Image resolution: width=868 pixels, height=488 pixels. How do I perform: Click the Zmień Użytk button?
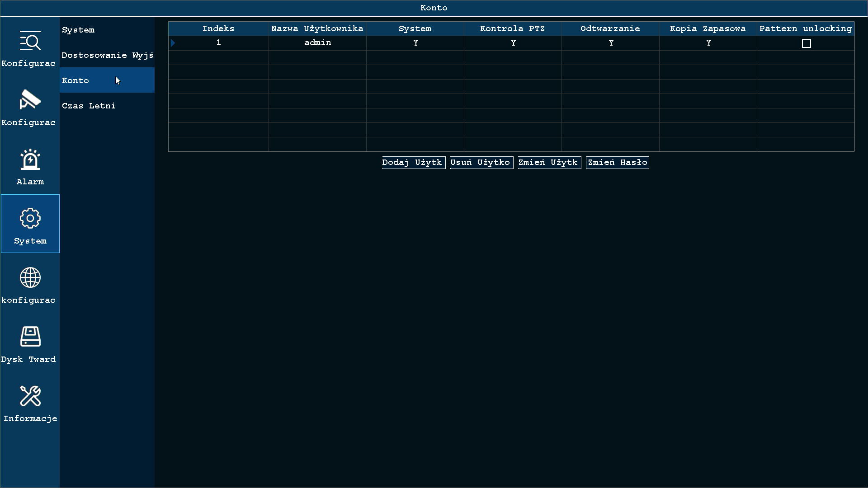(x=549, y=163)
